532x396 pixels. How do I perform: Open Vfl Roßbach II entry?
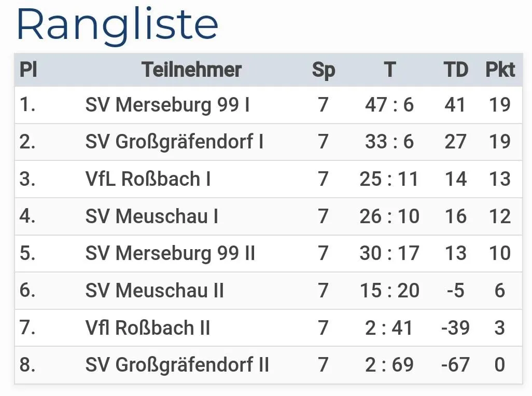pyautogui.click(x=148, y=327)
